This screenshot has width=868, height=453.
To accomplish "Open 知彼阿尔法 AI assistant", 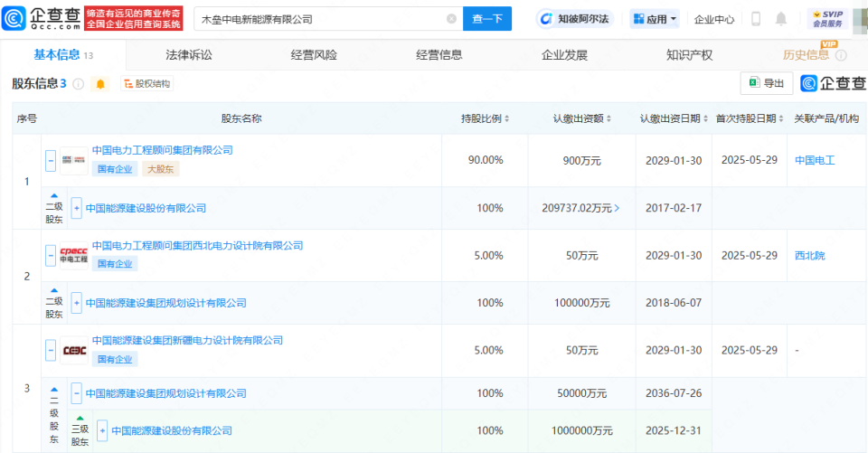I will pos(575,19).
